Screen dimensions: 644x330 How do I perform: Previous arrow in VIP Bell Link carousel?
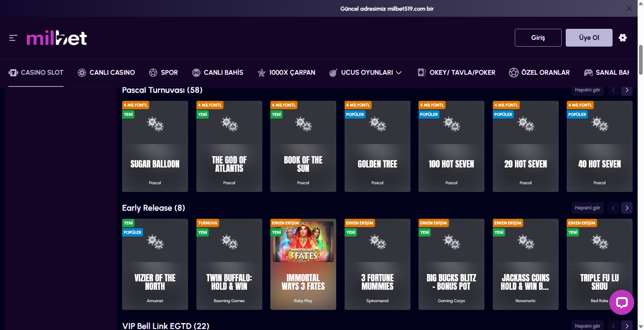point(614,326)
